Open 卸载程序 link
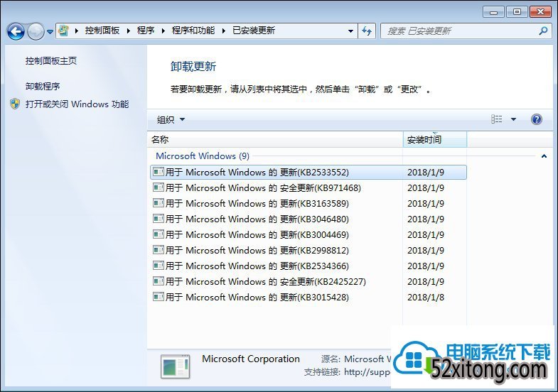The width and height of the screenshot is (558, 392). point(43,87)
